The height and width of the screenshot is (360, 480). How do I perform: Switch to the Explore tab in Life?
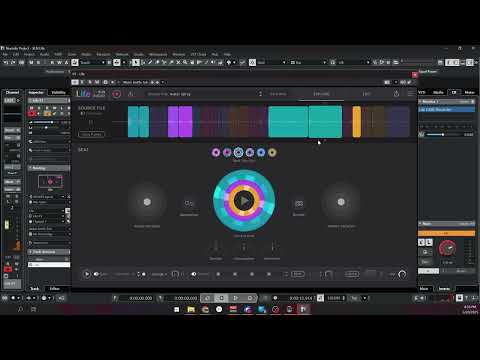tap(321, 94)
